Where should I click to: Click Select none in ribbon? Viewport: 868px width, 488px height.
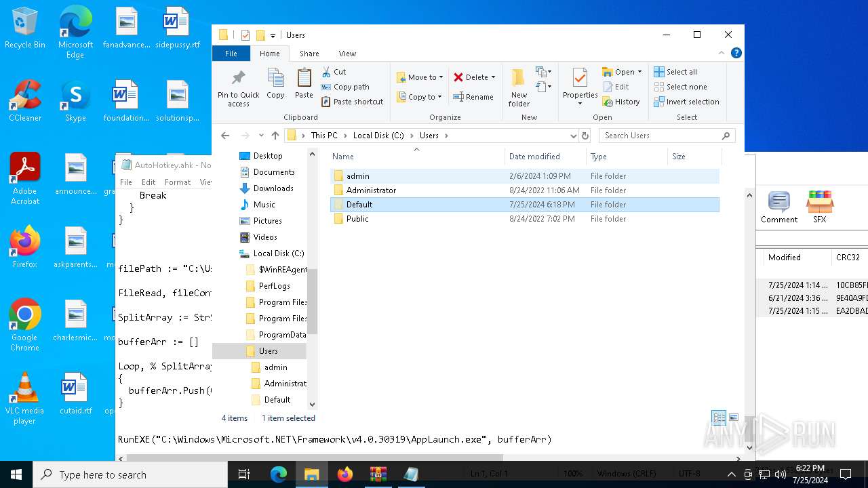[680, 87]
